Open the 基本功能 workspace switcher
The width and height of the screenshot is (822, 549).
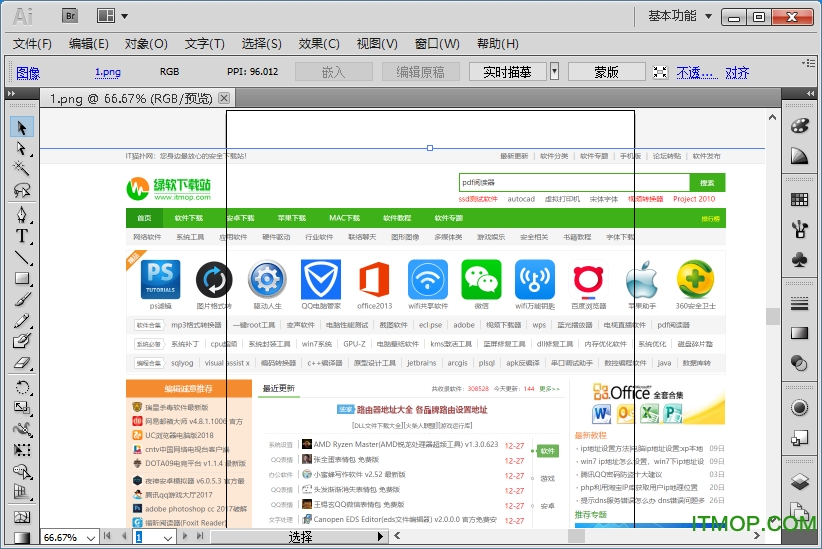680,16
